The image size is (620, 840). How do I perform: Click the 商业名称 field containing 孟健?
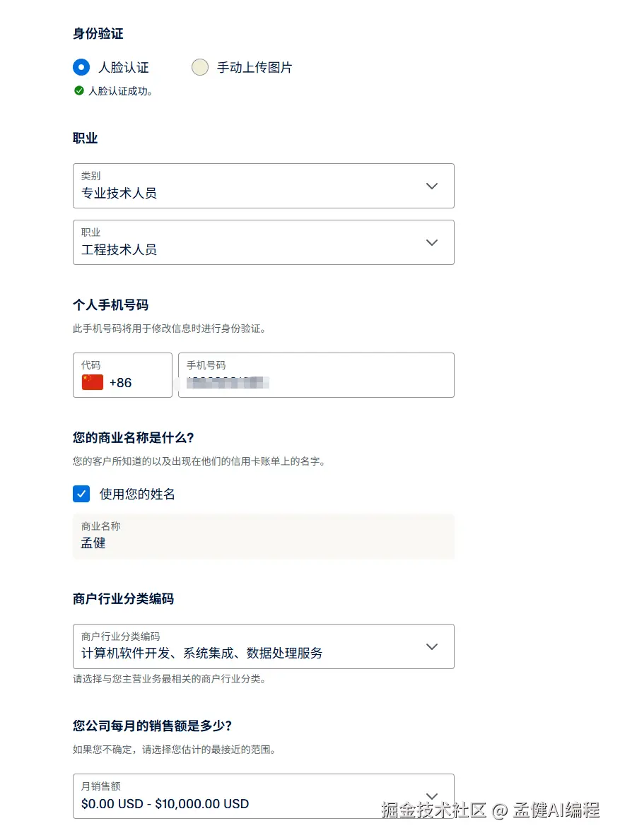[x=263, y=536]
